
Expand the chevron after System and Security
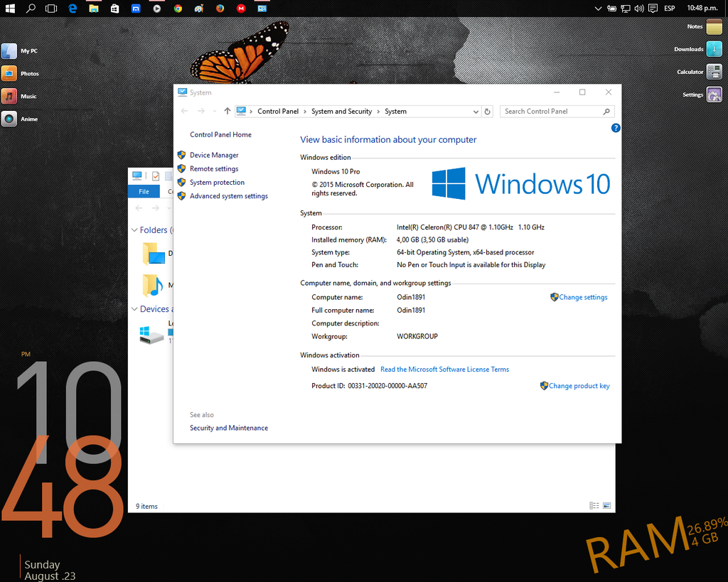click(378, 112)
